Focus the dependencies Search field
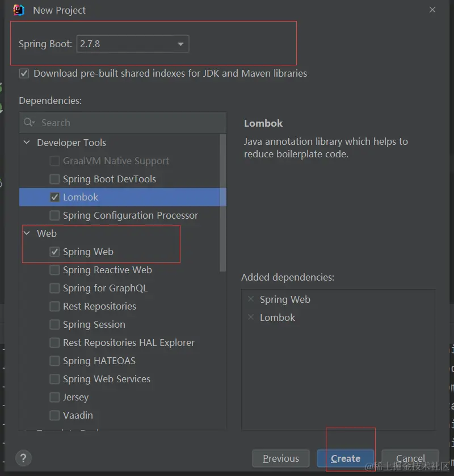454x476 pixels. 123,123
